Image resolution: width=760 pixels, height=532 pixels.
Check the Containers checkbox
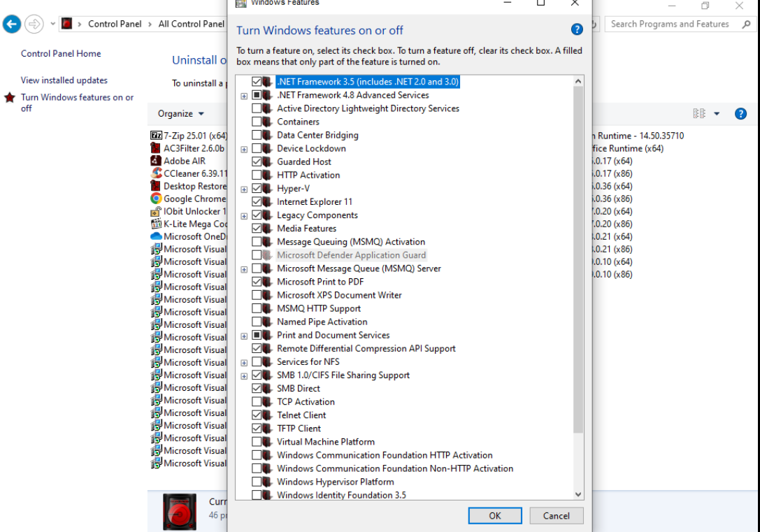pyautogui.click(x=257, y=122)
